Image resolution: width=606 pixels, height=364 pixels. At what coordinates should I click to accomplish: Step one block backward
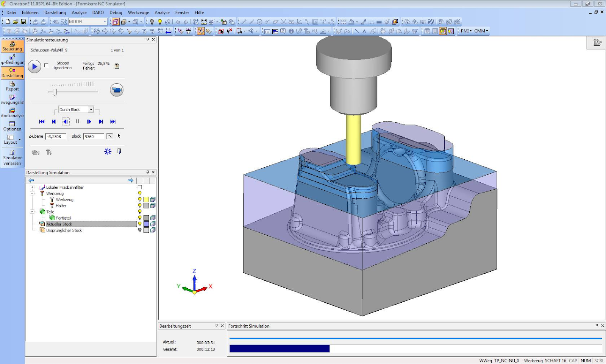[x=66, y=121]
